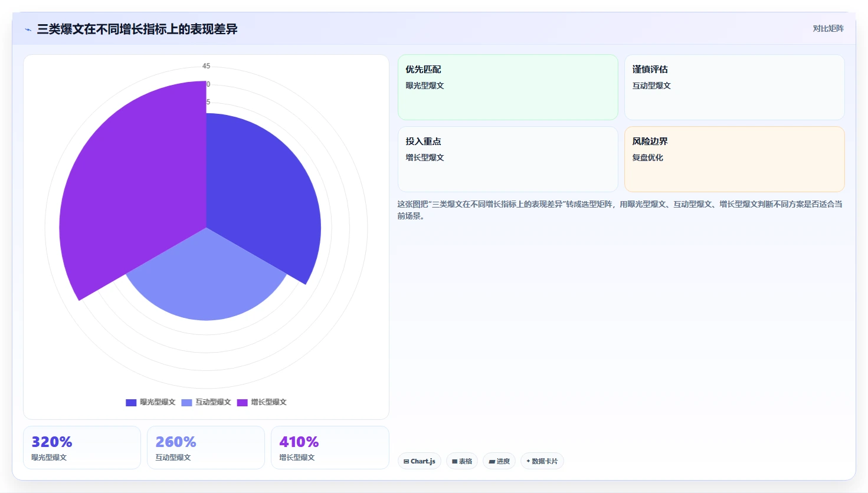Click the star icon in 数据卡片 chip
Viewport: 868px width, 493px height.
click(528, 461)
